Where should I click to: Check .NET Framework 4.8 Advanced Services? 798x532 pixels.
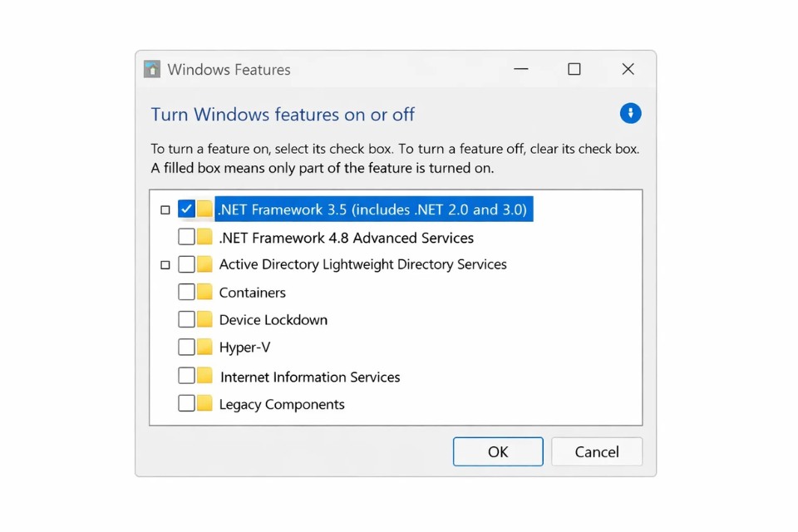(186, 237)
